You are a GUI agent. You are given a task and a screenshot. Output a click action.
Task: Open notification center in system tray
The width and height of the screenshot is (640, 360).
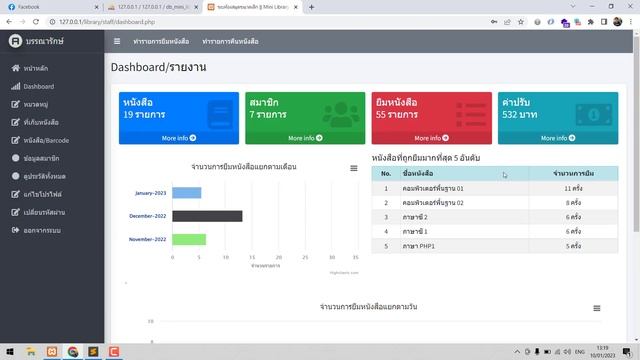(627, 351)
